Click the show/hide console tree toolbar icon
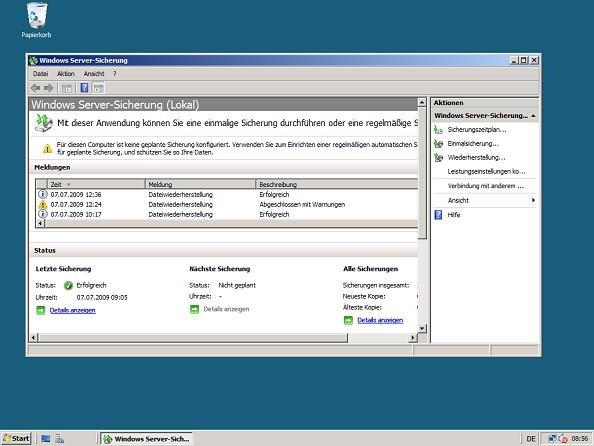Screen dimensions: 594x446 (x=67, y=88)
